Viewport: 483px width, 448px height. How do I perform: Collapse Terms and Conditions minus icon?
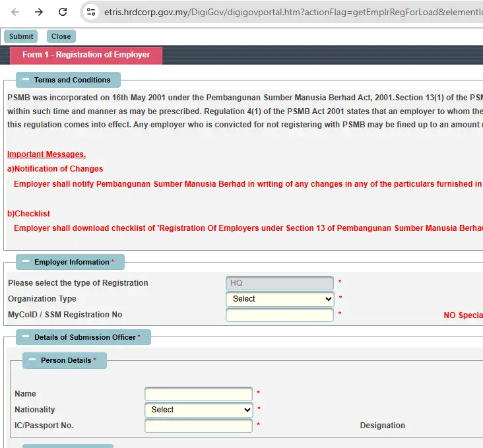pos(26,79)
